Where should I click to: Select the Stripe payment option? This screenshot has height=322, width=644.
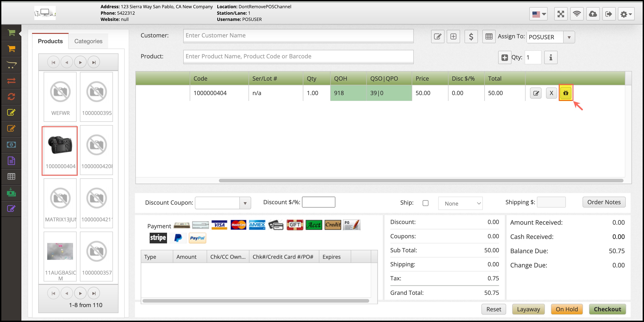158,238
